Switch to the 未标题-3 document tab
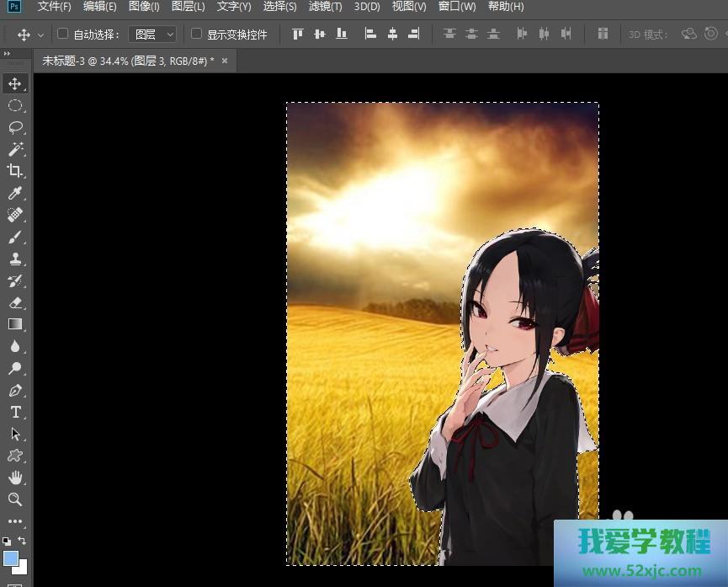The height and width of the screenshot is (587, 728). click(x=128, y=61)
